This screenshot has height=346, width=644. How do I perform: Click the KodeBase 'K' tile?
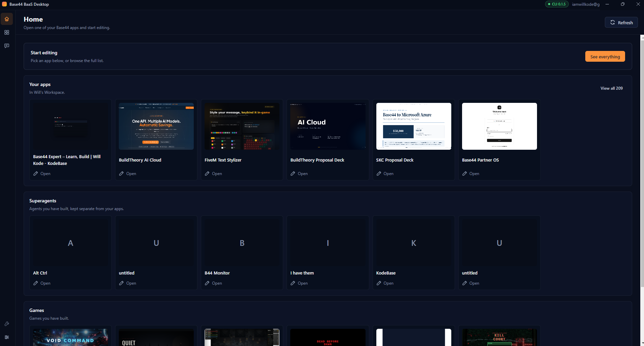(413, 243)
